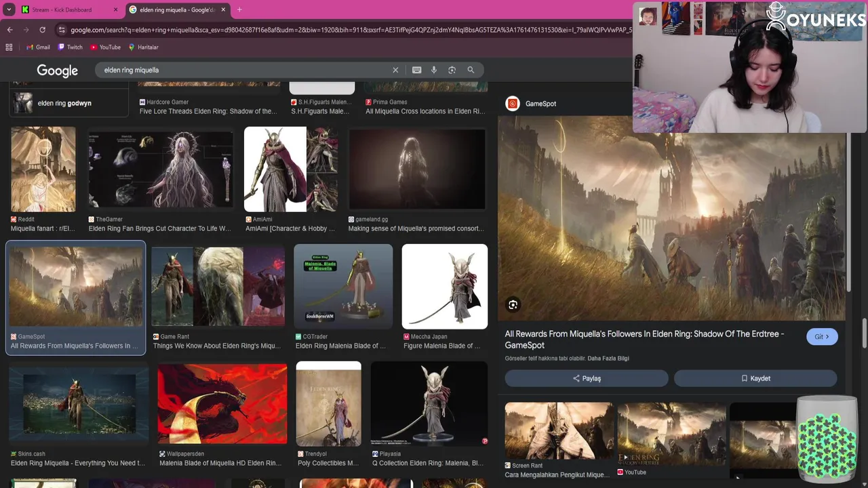This screenshot has height=488, width=868.
Task: Click the Google search box text
Action: (x=132, y=70)
